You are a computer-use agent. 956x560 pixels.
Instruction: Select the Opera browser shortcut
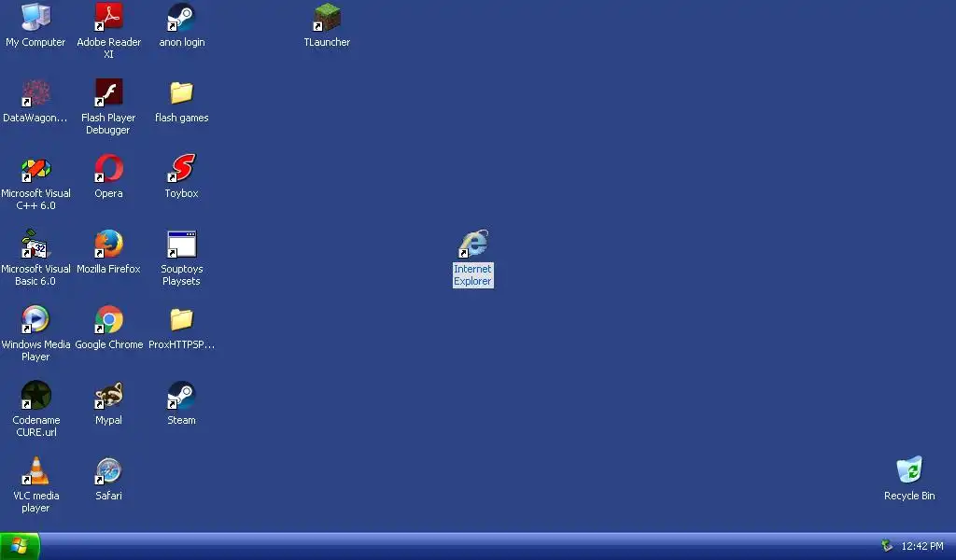tap(108, 168)
